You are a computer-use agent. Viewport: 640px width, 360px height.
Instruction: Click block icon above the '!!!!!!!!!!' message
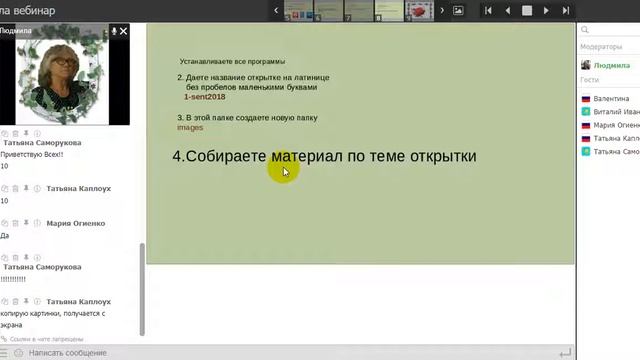tap(5, 258)
